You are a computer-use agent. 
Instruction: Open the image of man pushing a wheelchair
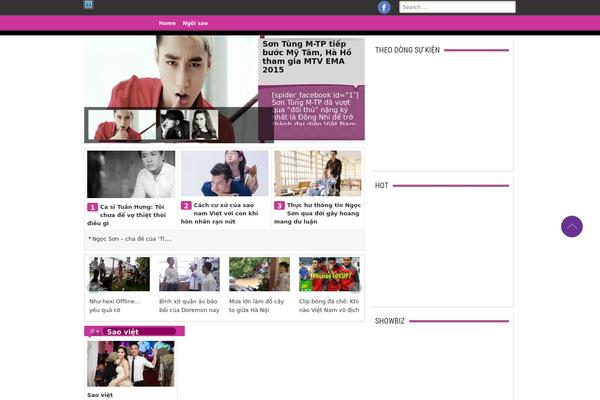coord(318,173)
